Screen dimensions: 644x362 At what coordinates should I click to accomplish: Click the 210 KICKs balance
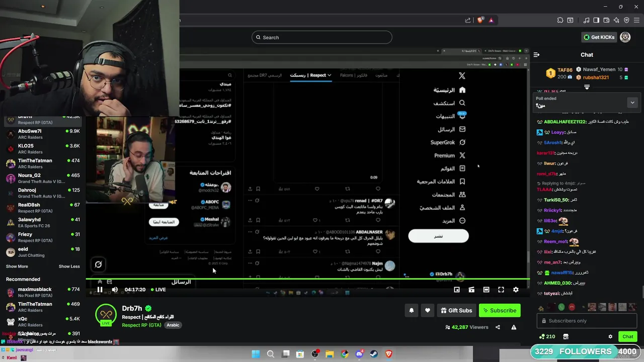pos(547,337)
